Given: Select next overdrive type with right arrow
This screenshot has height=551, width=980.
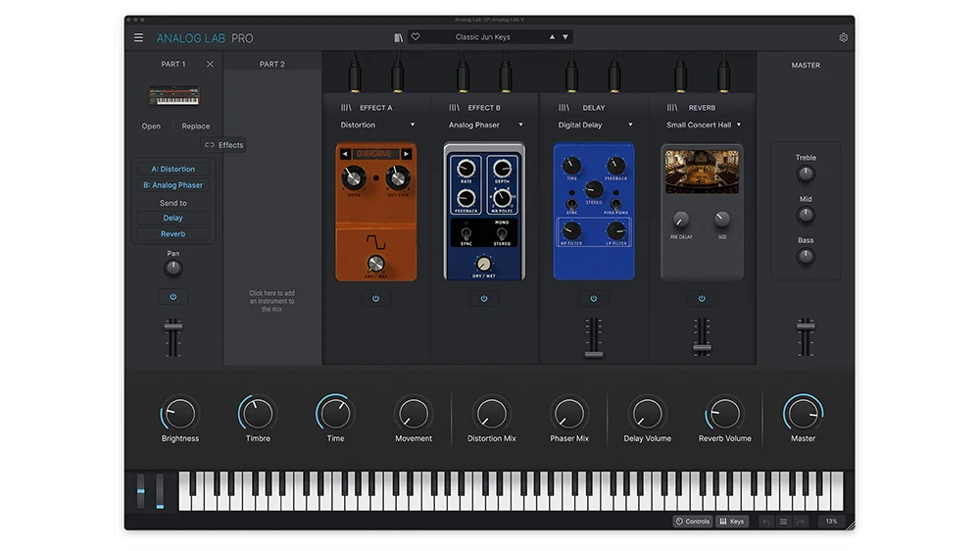Looking at the screenshot, I should pyautogui.click(x=408, y=154).
